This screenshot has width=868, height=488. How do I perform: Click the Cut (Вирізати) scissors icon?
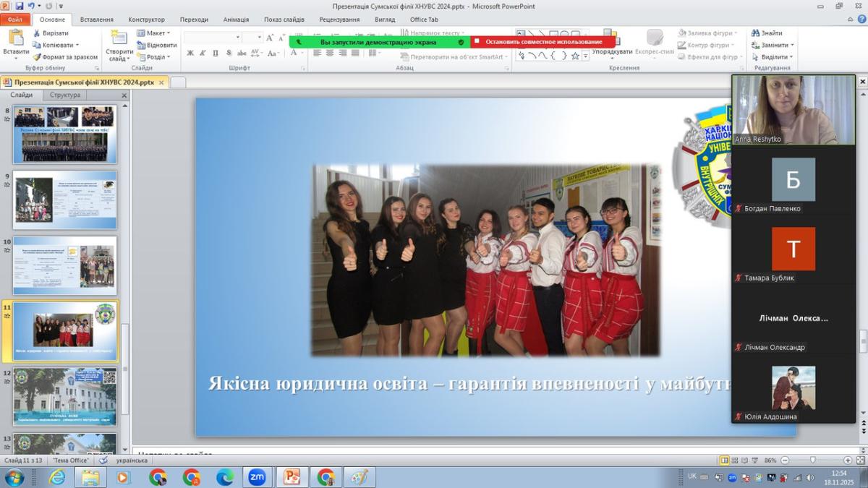(x=37, y=33)
